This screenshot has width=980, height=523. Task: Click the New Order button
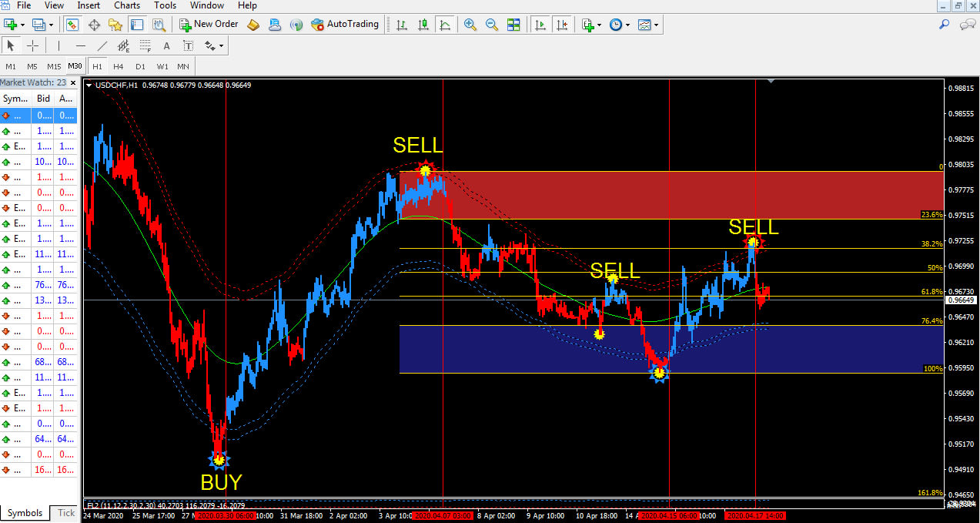point(209,25)
